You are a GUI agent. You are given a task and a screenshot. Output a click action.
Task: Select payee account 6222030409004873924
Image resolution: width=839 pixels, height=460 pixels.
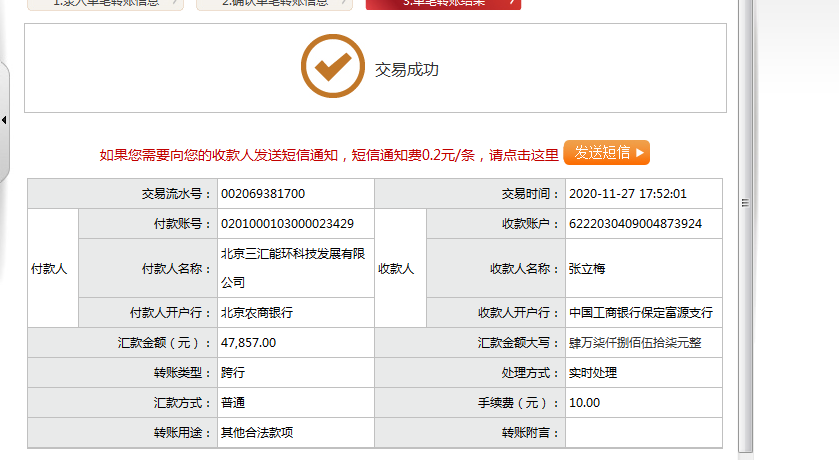point(635,224)
